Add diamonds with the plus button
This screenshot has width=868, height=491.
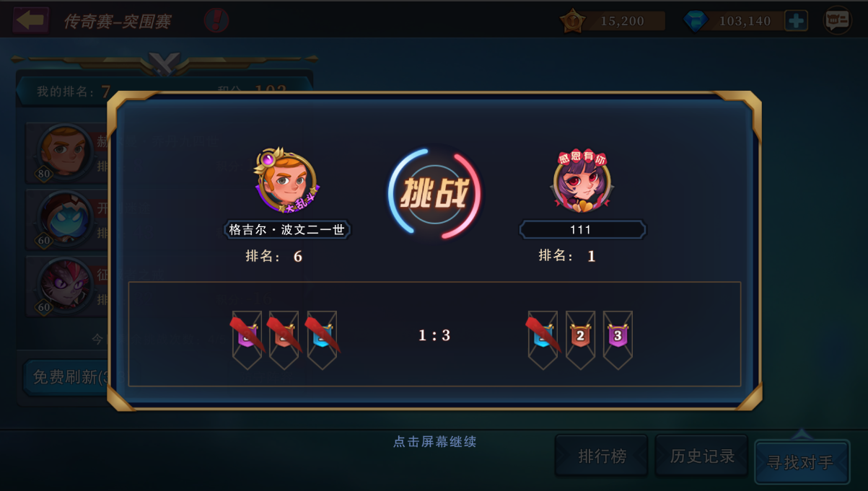(796, 21)
